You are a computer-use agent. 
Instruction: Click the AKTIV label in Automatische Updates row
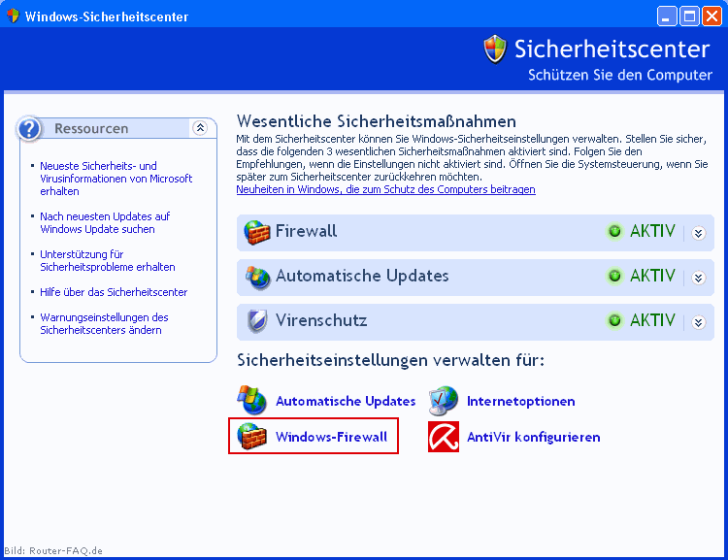(652, 276)
